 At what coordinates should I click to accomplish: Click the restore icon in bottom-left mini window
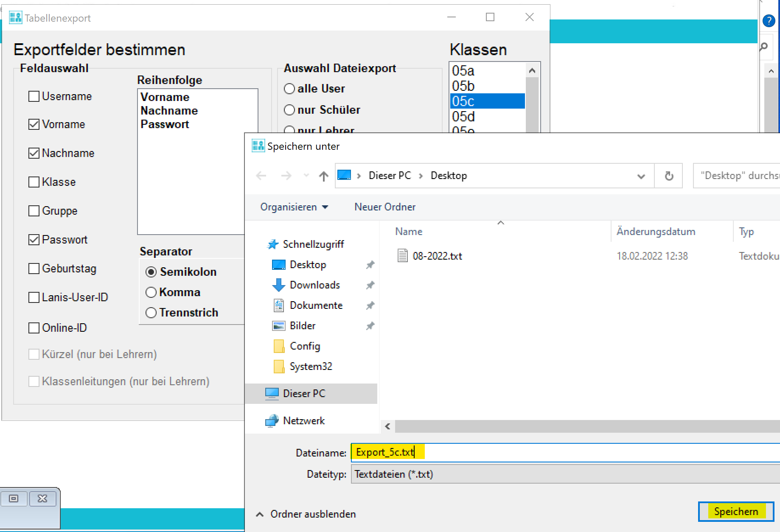pos(14,498)
